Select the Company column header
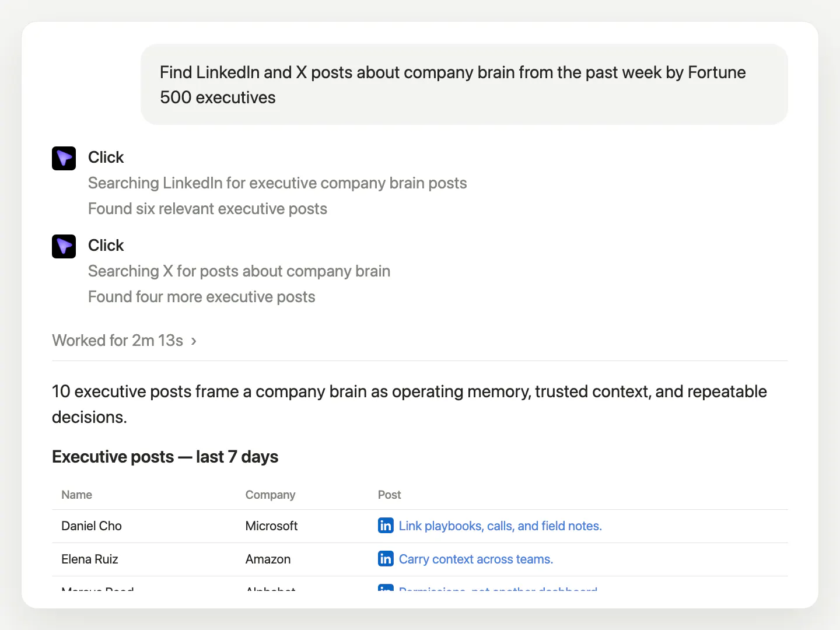This screenshot has width=840, height=630. click(x=270, y=495)
